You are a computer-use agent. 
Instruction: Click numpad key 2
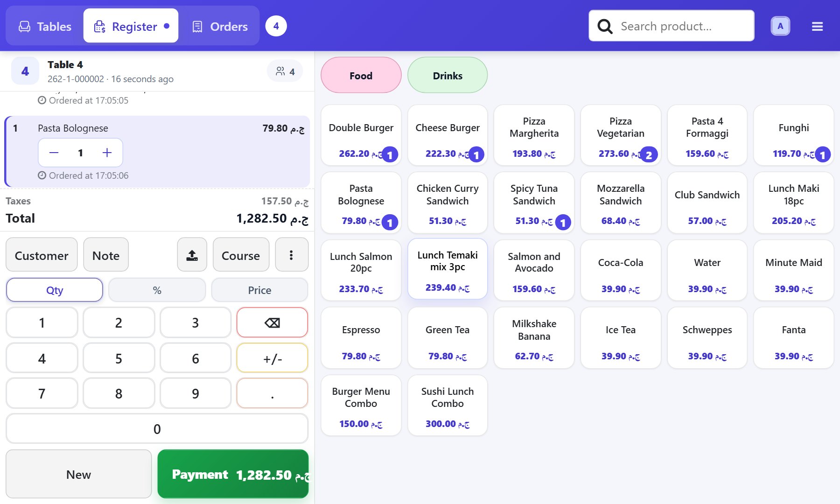[119, 322]
